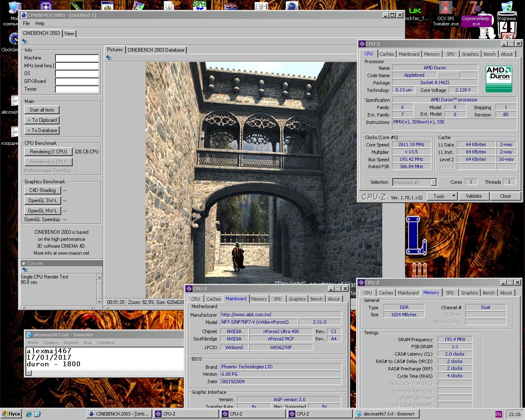Open the About tab in the CPU-Z Memory window
This screenshot has height=420, width=525.
tap(506, 293)
